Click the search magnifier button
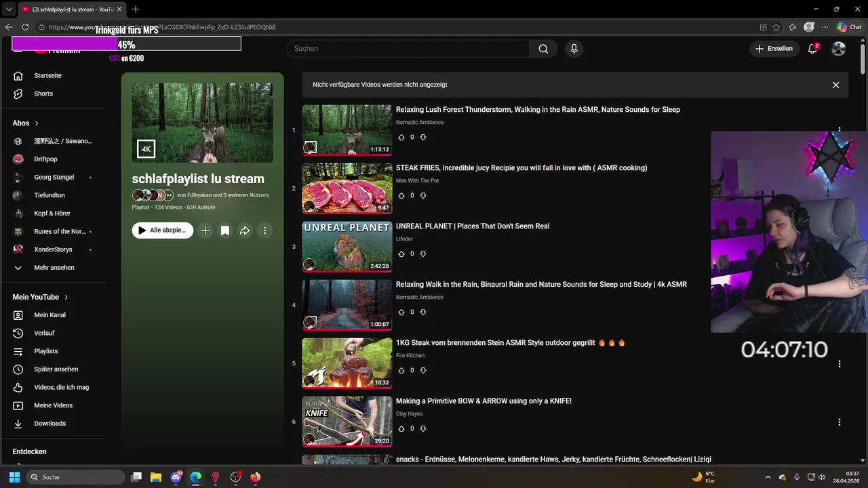Image resolution: width=868 pixels, height=488 pixels. pos(543,49)
